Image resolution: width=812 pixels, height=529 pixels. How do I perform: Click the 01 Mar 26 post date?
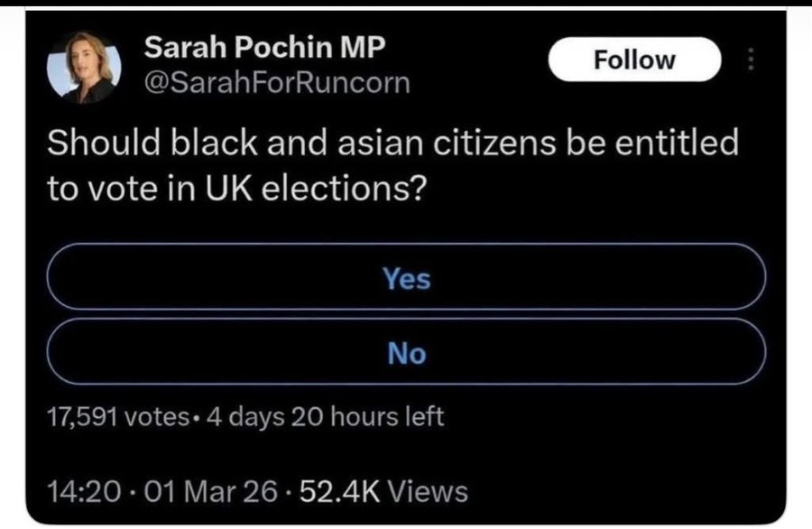201,491
